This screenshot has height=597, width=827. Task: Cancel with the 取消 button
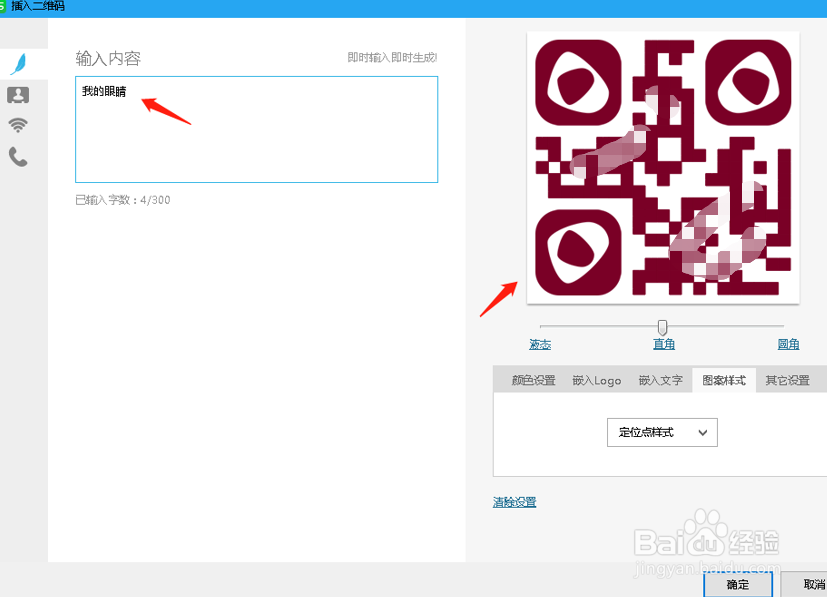pos(806,584)
